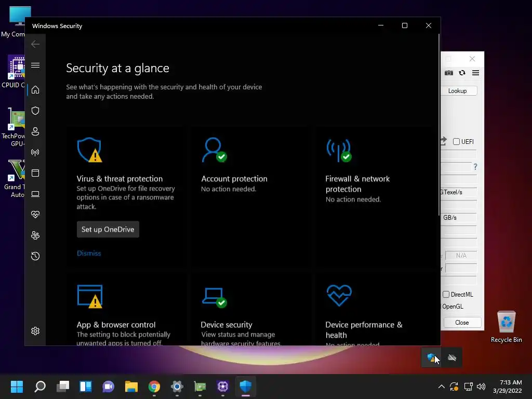Open the Widgets icon on the taskbar
Screen dimensions: 532x399
click(x=86, y=387)
